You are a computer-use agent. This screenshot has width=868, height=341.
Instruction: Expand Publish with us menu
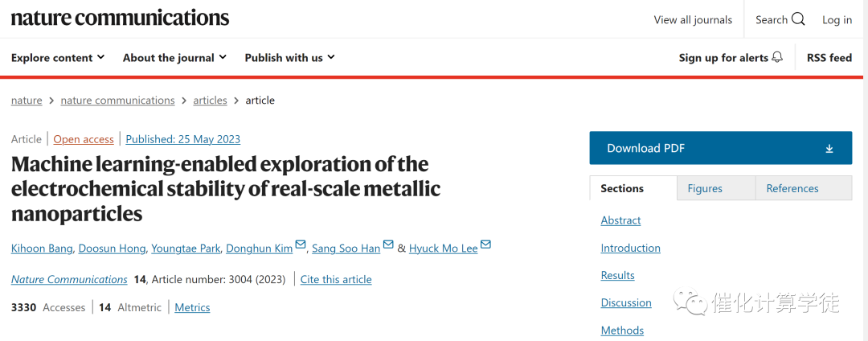(x=289, y=58)
